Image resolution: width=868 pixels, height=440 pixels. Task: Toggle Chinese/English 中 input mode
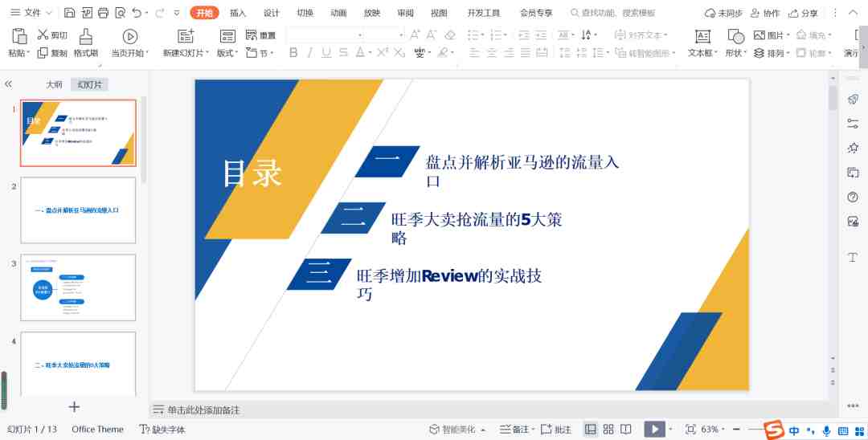coord(794,430)
